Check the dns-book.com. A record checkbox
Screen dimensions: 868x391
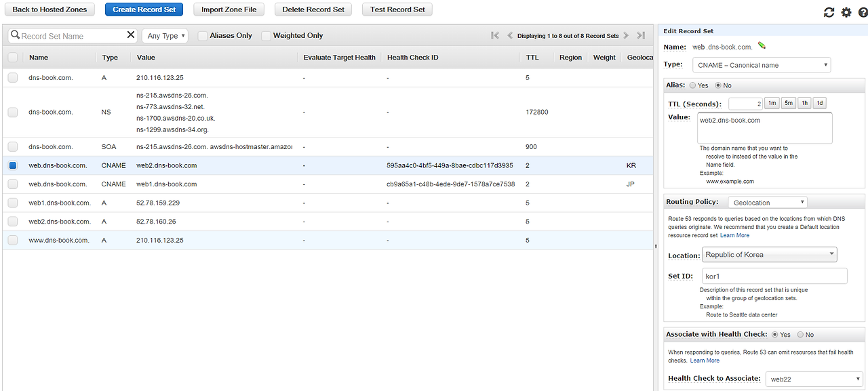click(13, 78)
